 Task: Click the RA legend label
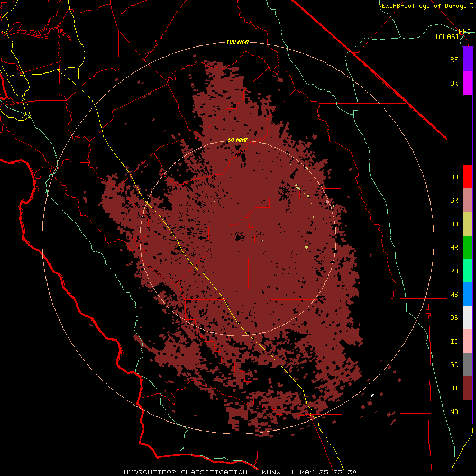tap(454, 271)
